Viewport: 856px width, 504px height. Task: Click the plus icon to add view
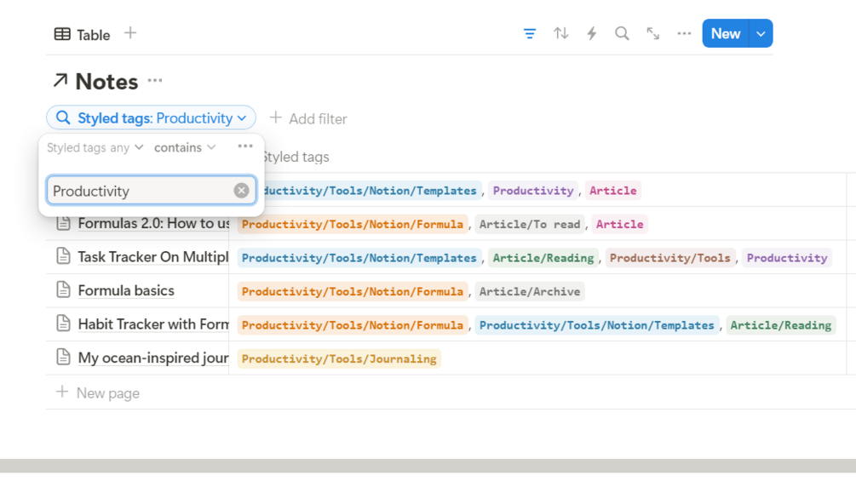pos(130,33)
